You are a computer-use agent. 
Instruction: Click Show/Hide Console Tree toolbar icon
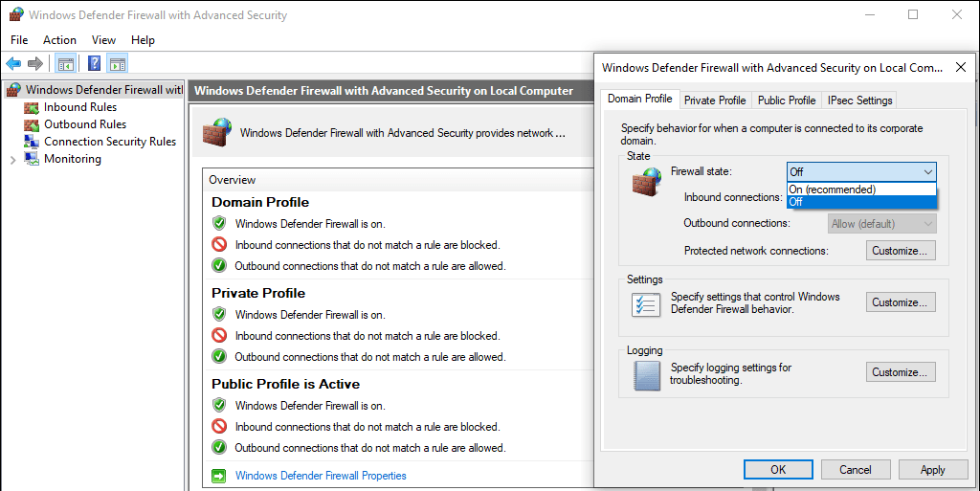(x=66, y=64)
